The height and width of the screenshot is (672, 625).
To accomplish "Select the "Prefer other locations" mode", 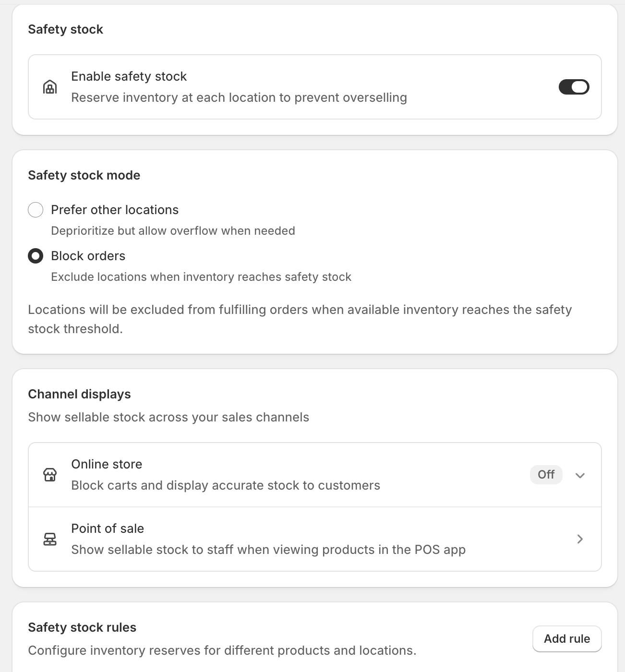I will (36, 210).
